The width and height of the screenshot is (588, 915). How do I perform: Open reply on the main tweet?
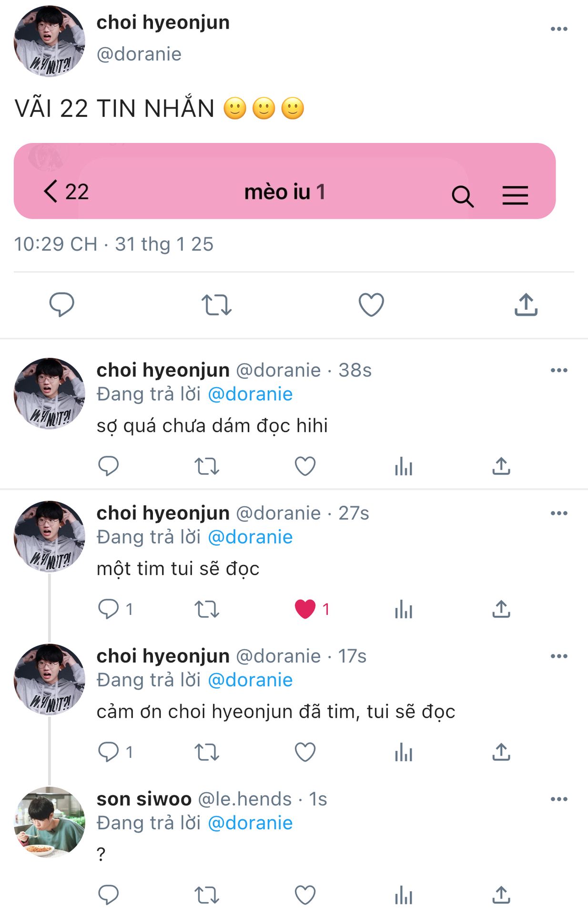pos(62,305)
